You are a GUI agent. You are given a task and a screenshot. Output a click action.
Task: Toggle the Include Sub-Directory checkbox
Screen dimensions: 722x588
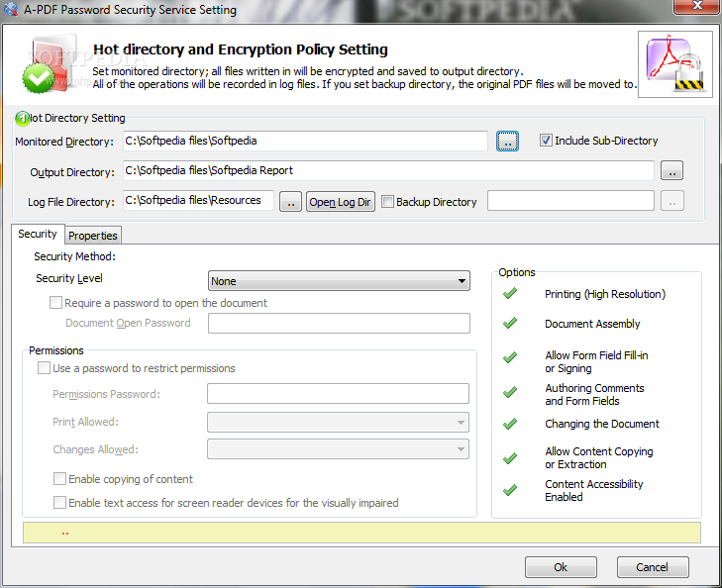tap(546, 141)
